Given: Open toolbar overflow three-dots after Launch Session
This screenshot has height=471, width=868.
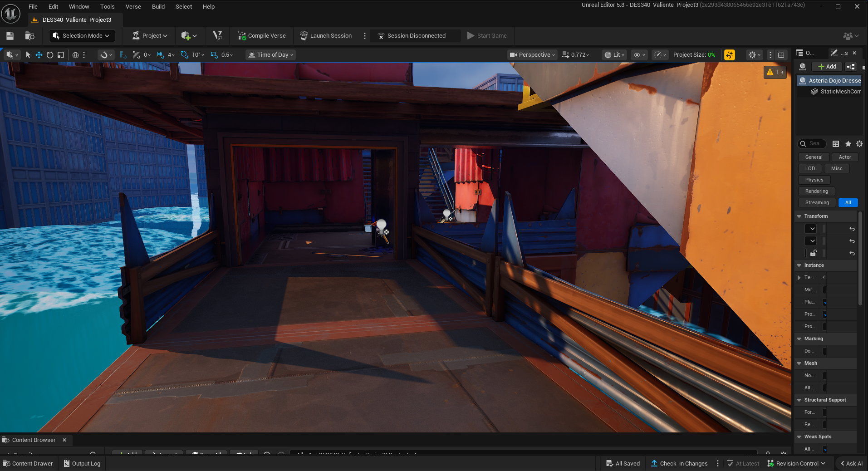Looking at the screenshot, I should click(365, 36).
